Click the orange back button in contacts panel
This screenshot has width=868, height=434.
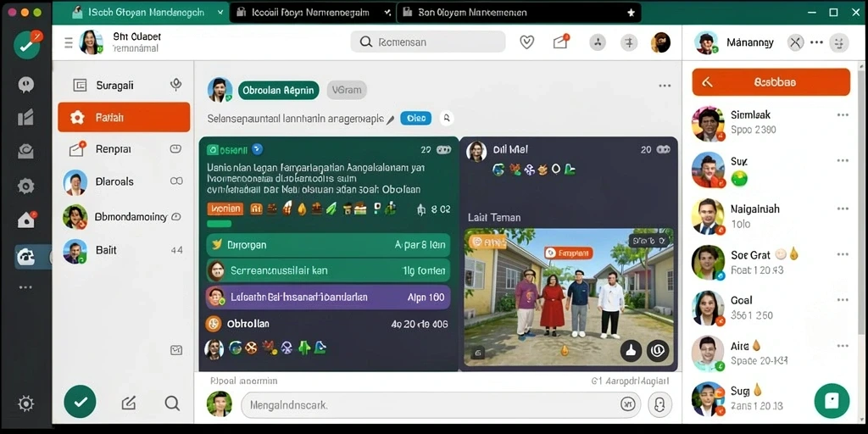pyautogui.click(x=771, y=82)
